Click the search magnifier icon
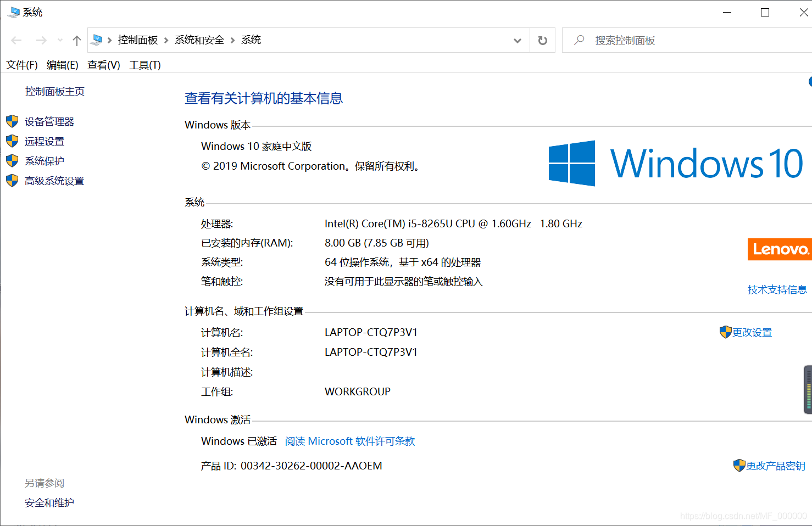This screenshot has height=526, width=812. click(579, 40)
